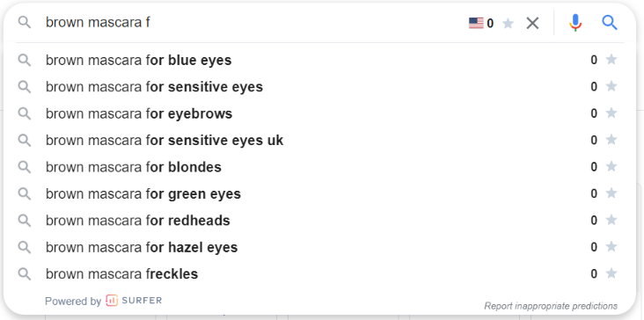Screen dimensions: 644x320
Task: Click into the search text field
Action: coord(254,23)
